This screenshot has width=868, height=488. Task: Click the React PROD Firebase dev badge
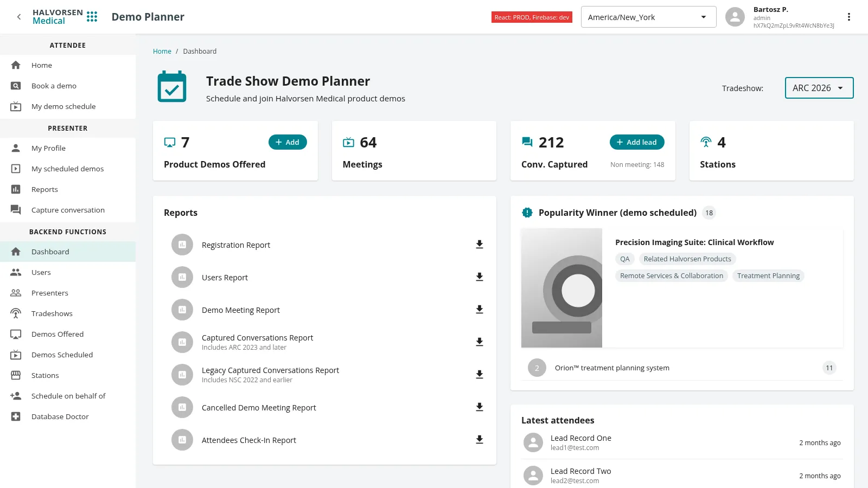point(532,17)
